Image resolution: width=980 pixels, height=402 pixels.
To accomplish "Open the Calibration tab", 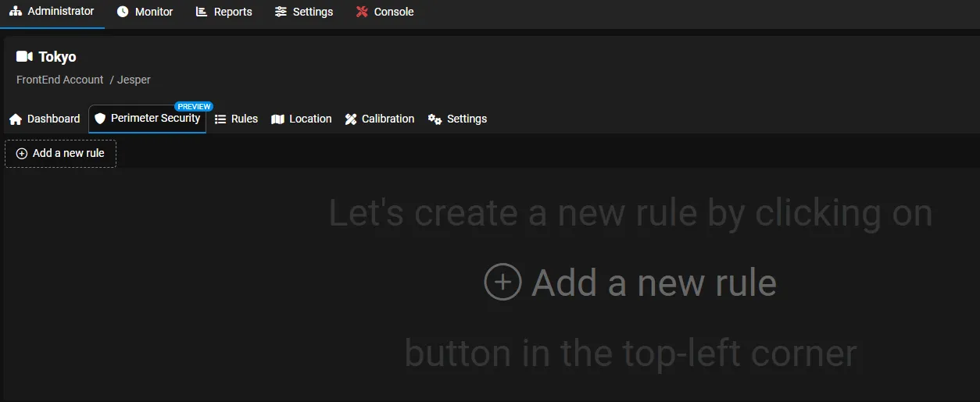I will pos(380,119).
